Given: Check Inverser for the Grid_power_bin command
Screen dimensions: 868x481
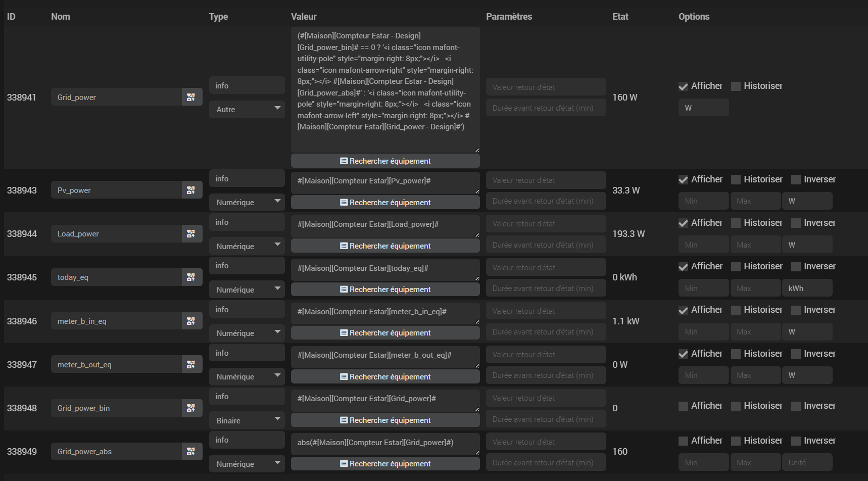Looking at the screenshot, I should [x=796, y=406].
